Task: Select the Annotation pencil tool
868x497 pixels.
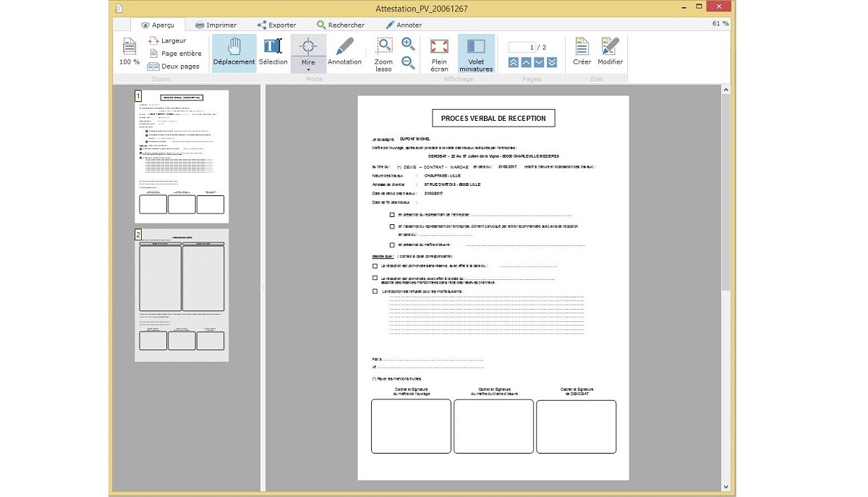Action: 344,53
